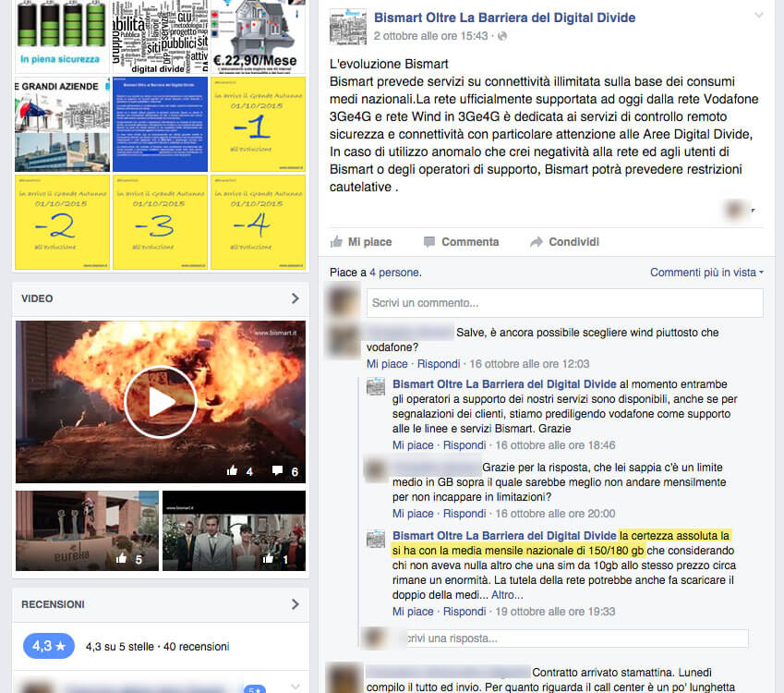Click the 4,3 star rating badge

point(48,646)
